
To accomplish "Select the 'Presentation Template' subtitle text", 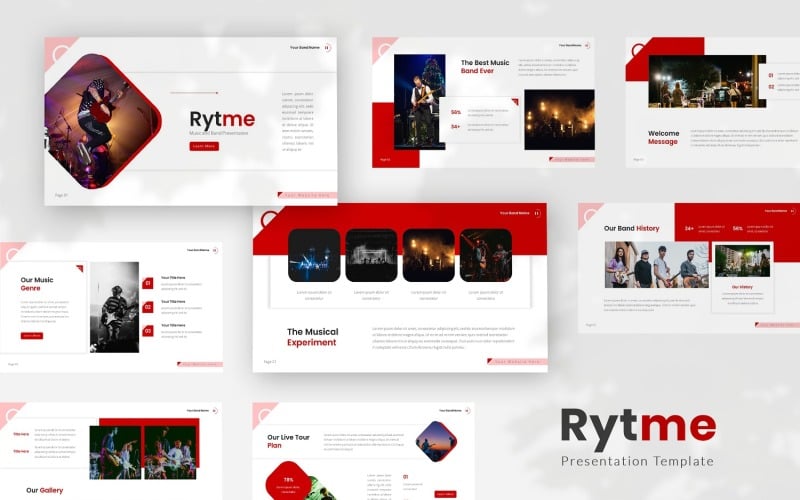I will [x=637, y=461].
